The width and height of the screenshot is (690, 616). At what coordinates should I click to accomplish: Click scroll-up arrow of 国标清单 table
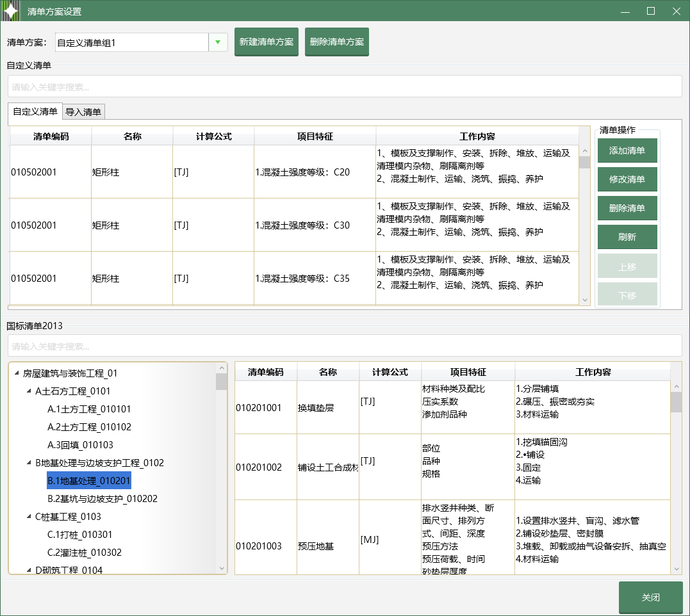(677, 387)
